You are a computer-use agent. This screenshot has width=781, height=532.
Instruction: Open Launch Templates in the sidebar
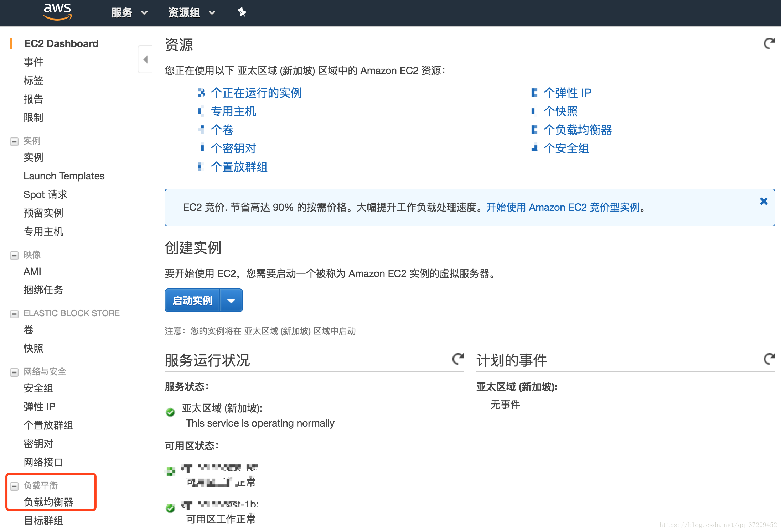tap(64, 176)
